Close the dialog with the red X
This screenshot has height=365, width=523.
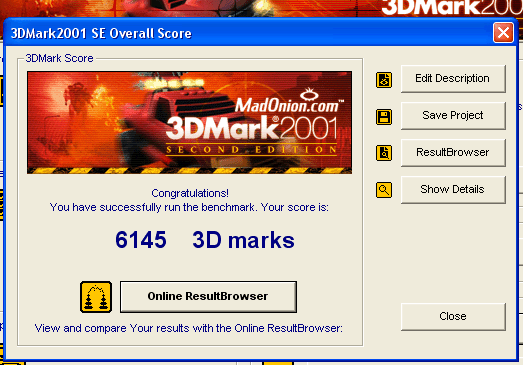click(503, 33)
